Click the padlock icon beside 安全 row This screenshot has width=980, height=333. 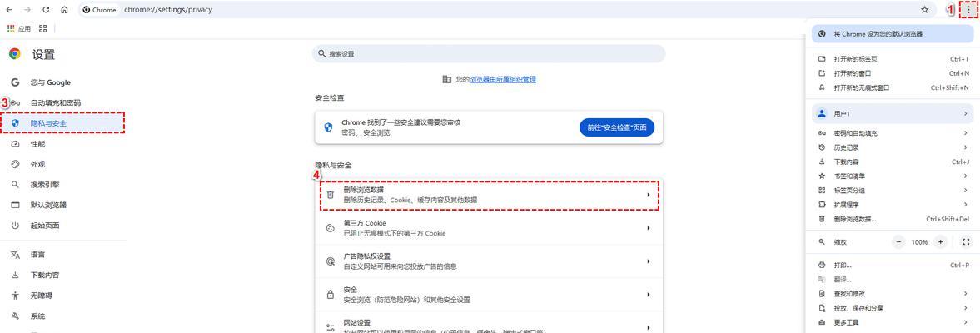coord(331,294)
